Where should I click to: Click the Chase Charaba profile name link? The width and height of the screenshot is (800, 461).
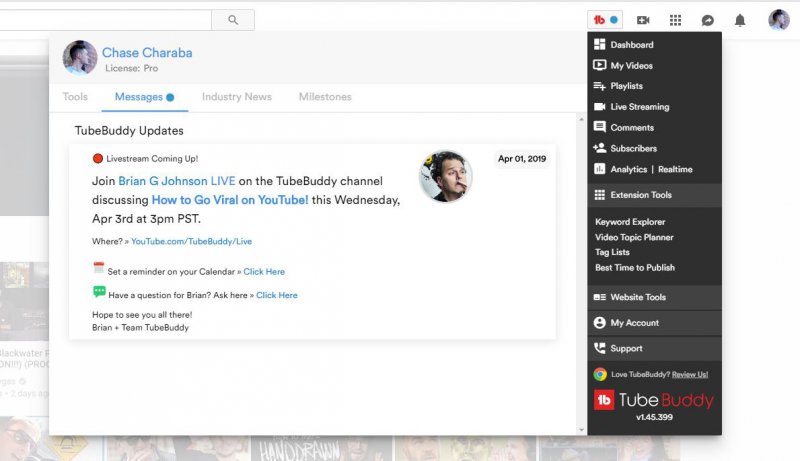[147, 53]
